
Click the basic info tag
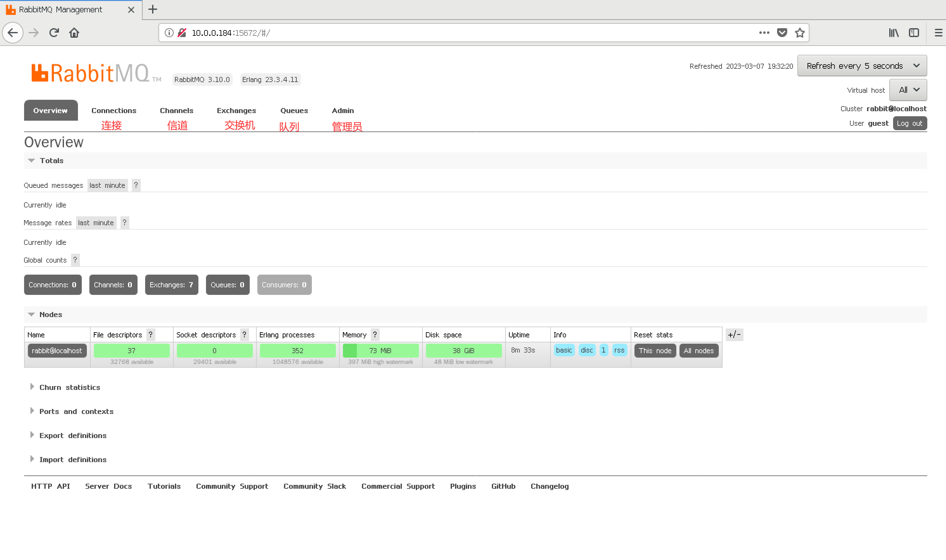564,350
